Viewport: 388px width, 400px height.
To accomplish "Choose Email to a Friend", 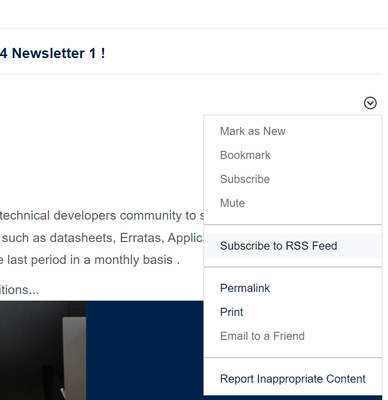I will coord(262,336).
